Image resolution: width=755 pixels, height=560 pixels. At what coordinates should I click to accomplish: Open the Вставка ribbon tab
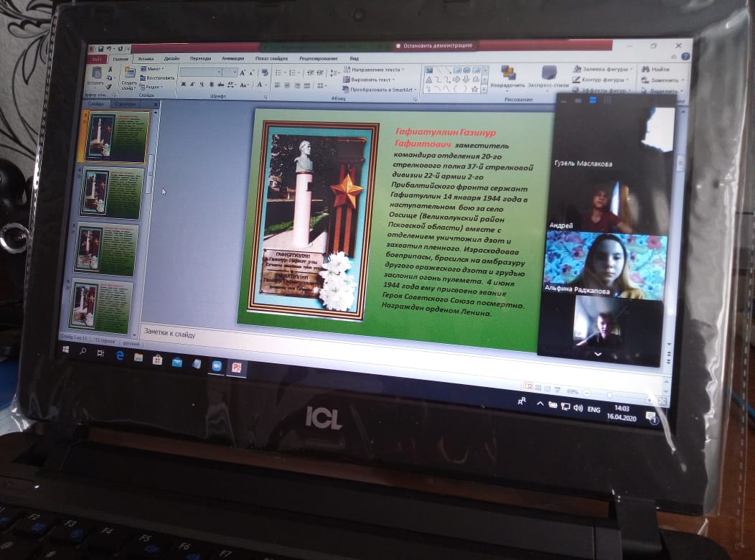point(145,58)
